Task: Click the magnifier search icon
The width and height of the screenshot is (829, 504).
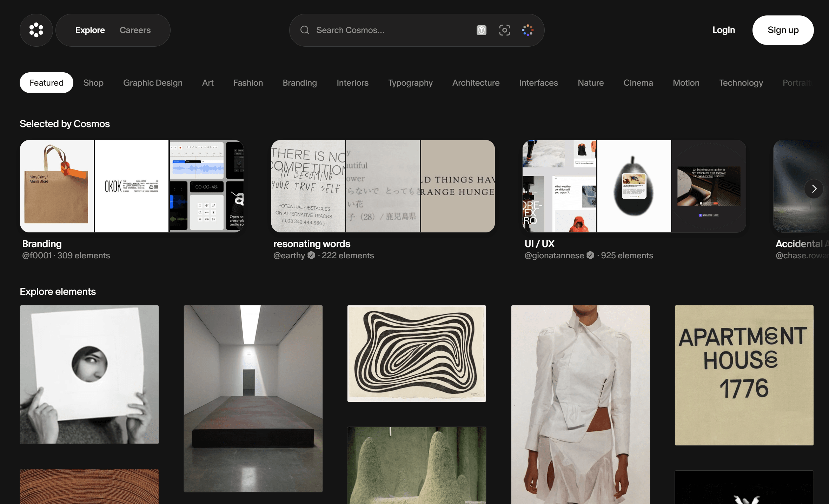Action: [305, 30]
